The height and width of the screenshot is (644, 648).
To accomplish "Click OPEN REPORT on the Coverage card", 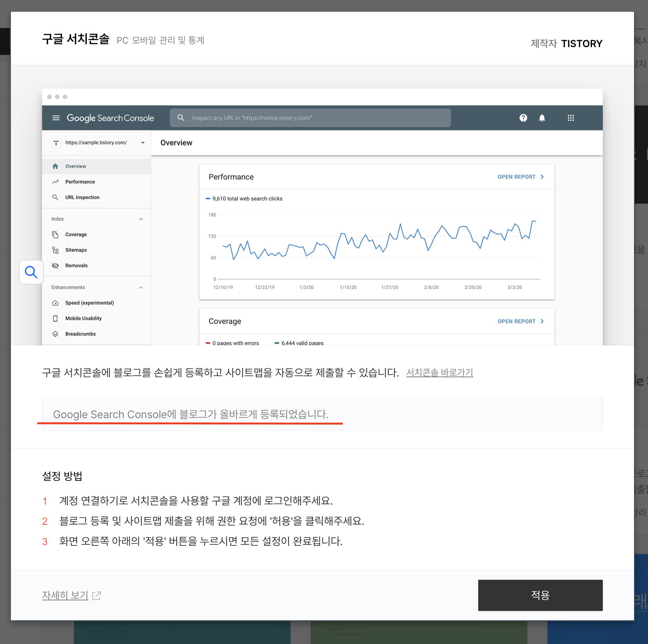I will coord(516,321).
